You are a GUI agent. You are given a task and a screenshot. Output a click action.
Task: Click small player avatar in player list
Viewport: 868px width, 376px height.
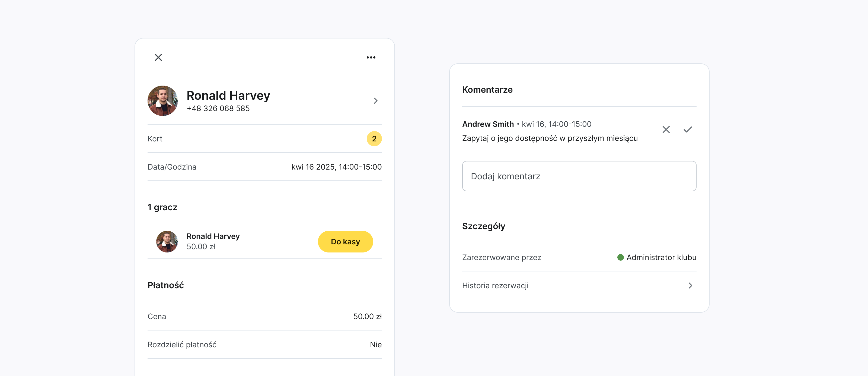pyautogui.click(x=167, y=241)
